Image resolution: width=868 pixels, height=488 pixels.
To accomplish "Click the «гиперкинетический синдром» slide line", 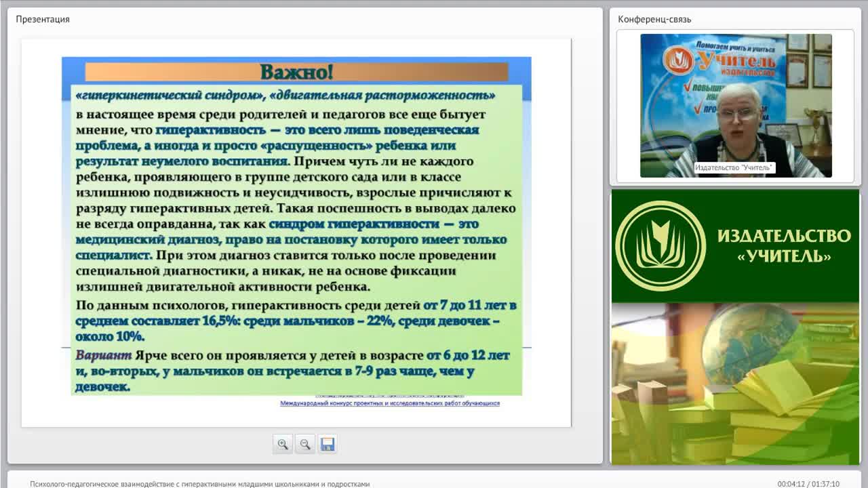I will pyautogui.click(x=285, y=95).
